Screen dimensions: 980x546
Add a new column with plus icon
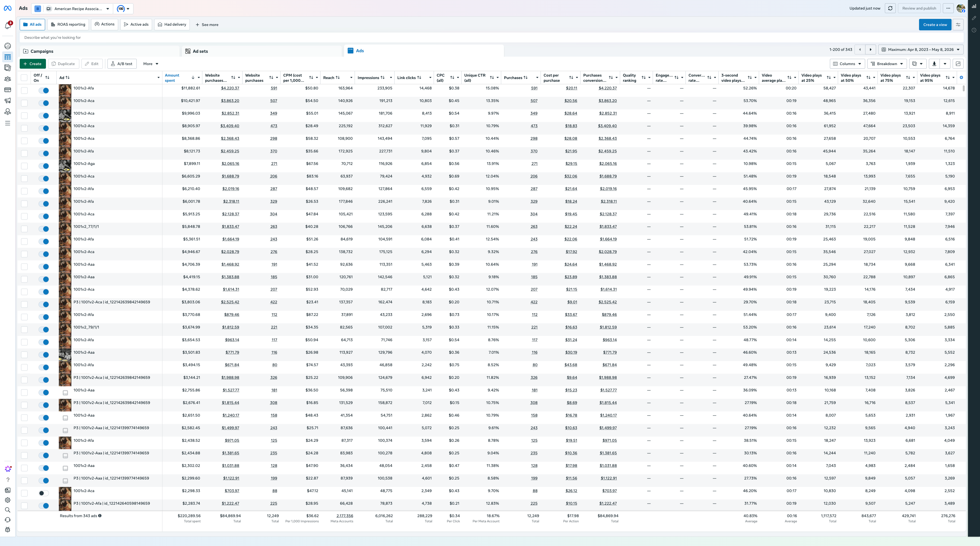[x=961, y=78]
